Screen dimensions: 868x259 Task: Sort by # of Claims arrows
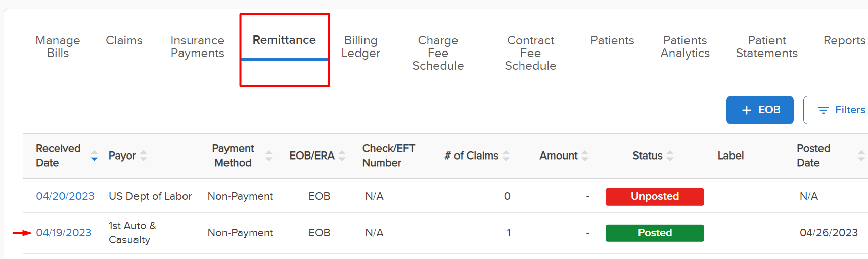click(x=506, y=156)
